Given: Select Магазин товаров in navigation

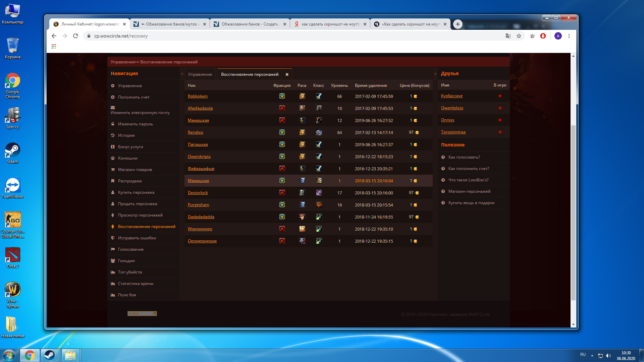Looking at the screenshot, I should pyautogui.click(x=135, y=170).
